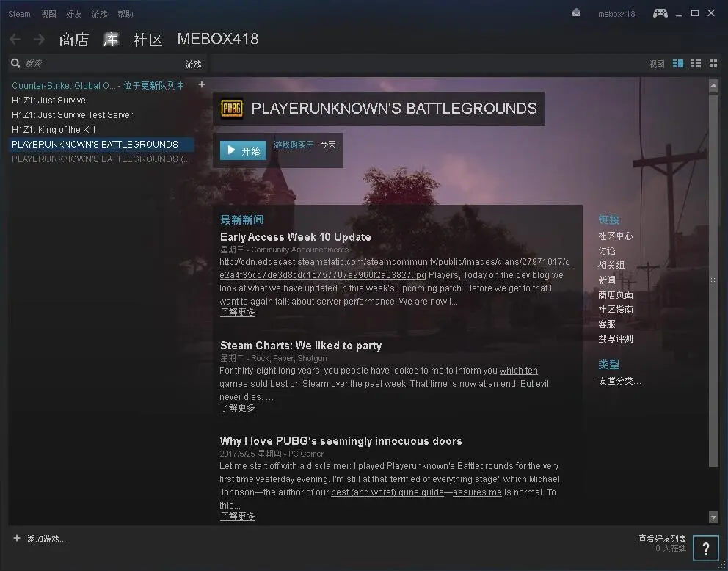Open help question mark button
Screen dimensions: 728x571
pos(706,548)
